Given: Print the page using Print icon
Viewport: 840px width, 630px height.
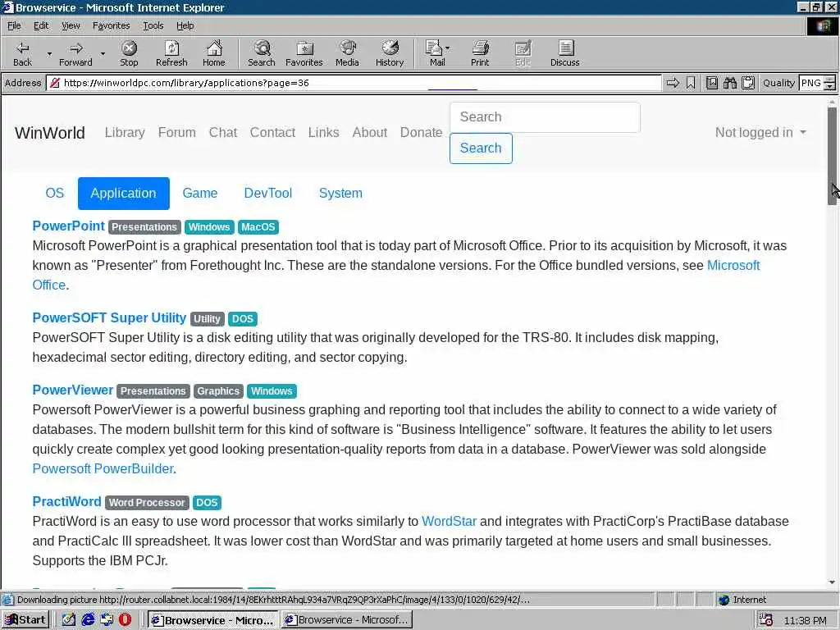Looking at the screenshot, I should pos(480,53).
